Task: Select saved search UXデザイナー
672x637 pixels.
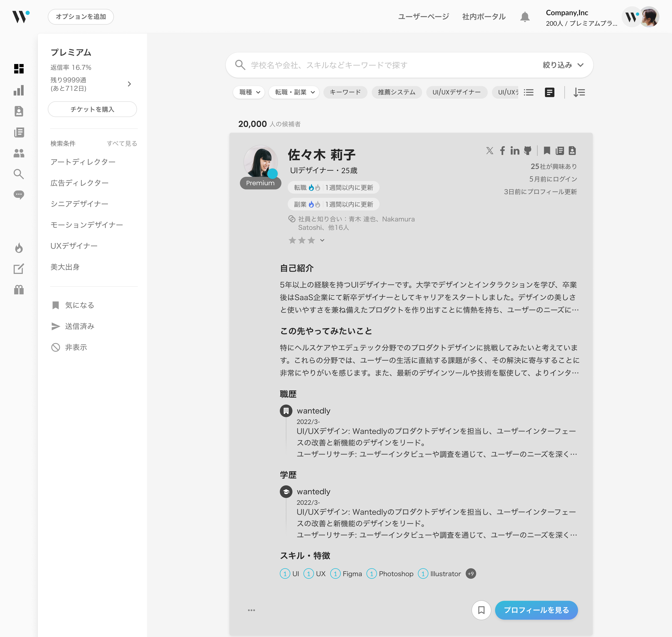Action: pyautogui.click(x=74, y=246)
